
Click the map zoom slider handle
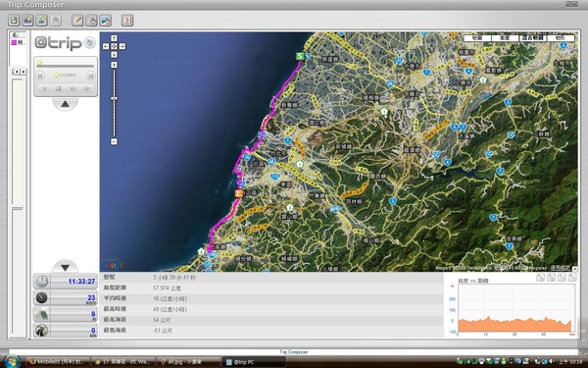pos(114,98)
